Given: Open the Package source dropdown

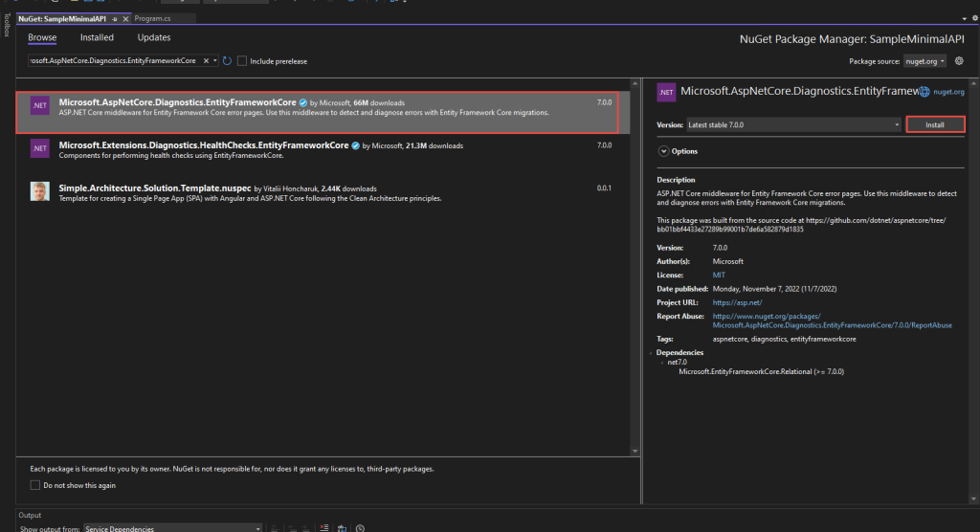Looking at the screenshot, I should point(924,60).
